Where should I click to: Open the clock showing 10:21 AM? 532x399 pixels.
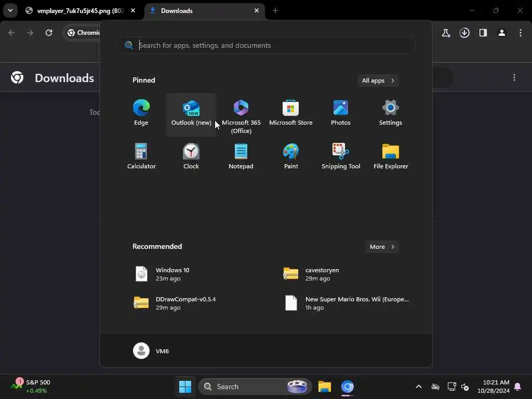(494, 387)
